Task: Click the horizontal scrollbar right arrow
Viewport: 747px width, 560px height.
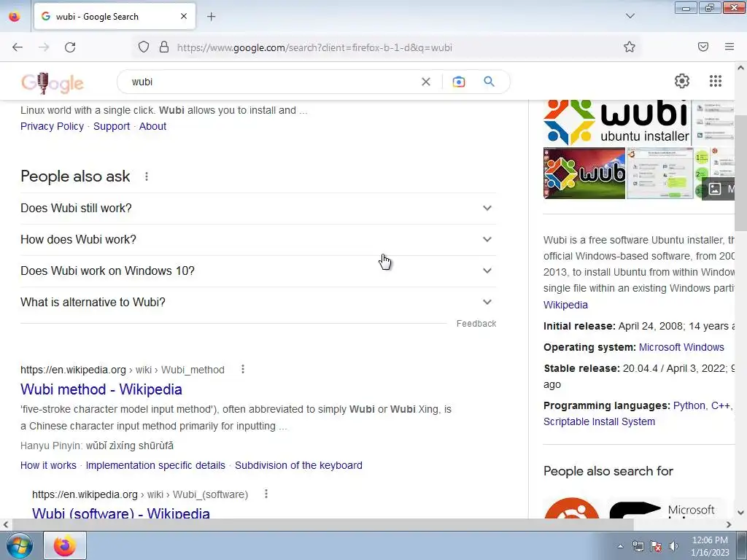Action: click(x=729, y=524)
